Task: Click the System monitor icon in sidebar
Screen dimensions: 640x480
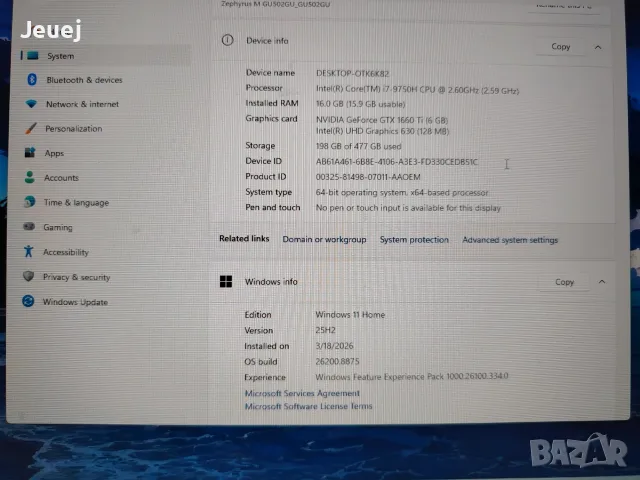Action: coord(33,56)
